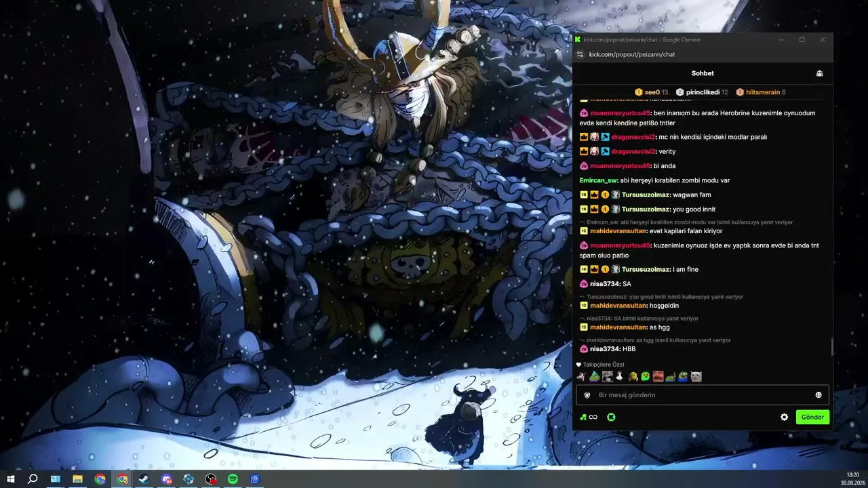Click leaderboard name hiitsmerain
The image size is (868, 488).
point(763,92)
